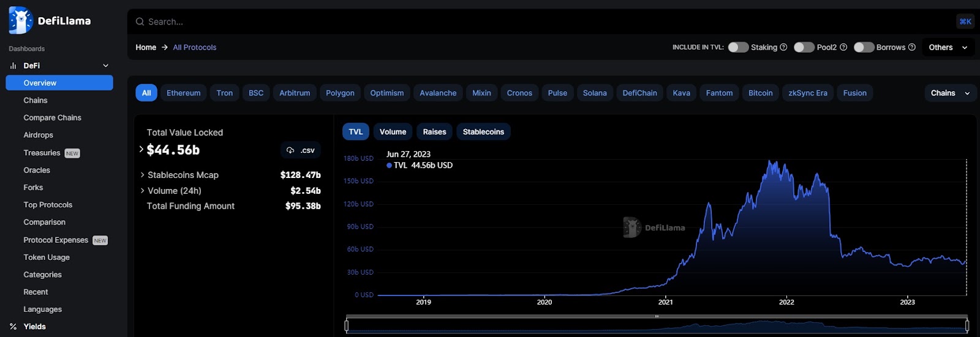
Task: Click the search magnifier icon
Action: pyautogui.click(x=140, y=21)
